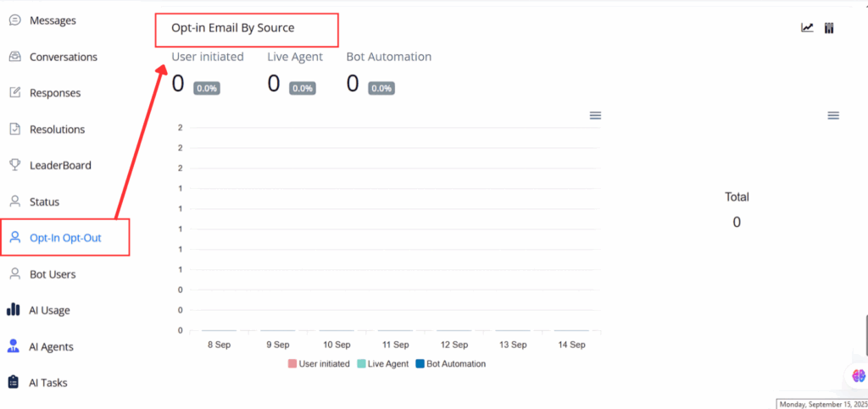
Task: Open the Total chart hamburger menu
Action: [833, 115]
